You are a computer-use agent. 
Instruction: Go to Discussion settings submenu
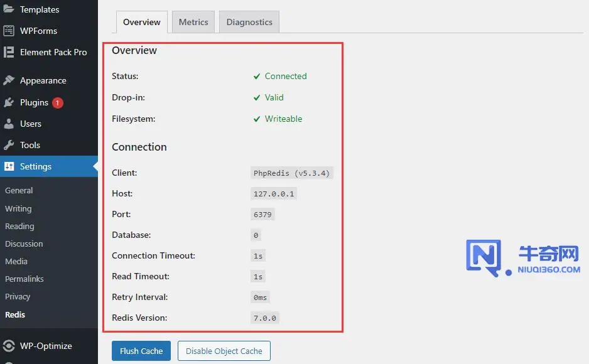point(24,244)
